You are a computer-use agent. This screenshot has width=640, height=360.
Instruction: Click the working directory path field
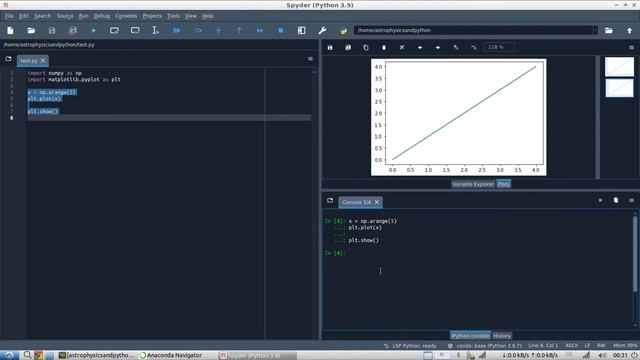pyautogui.click(x=473, y=30)
